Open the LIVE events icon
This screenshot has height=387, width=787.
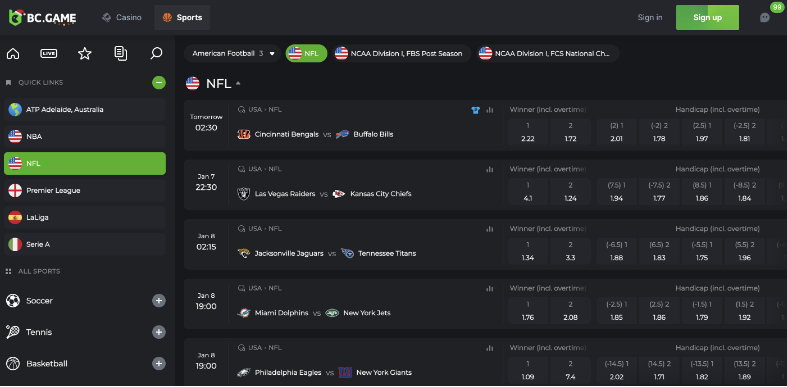[x=49, y=53]
